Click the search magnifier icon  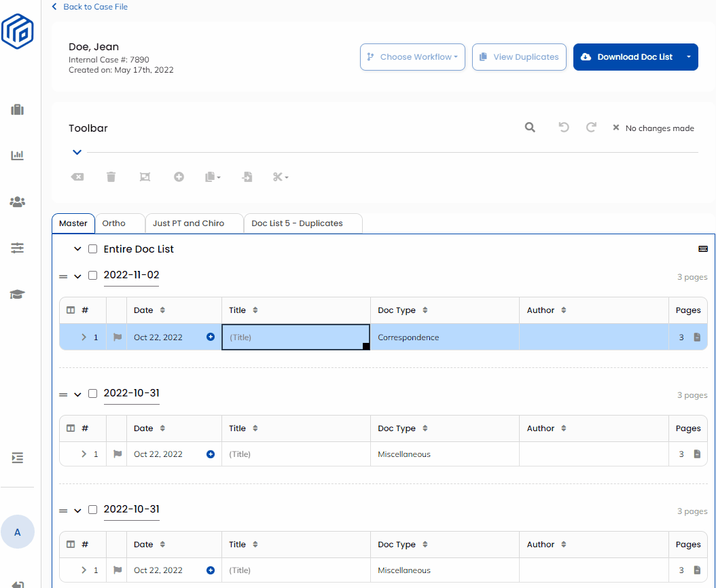pos(530,128)
